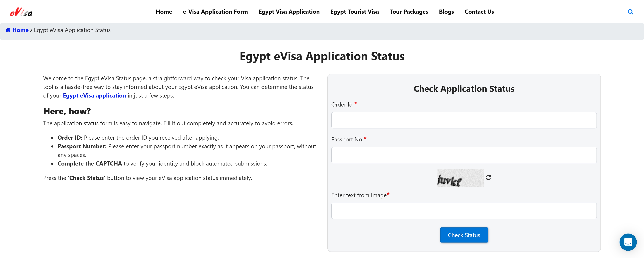Open Egypt Visa Application menu
Image resolution: width=644 pixels, height=258 pixels.
289,12
